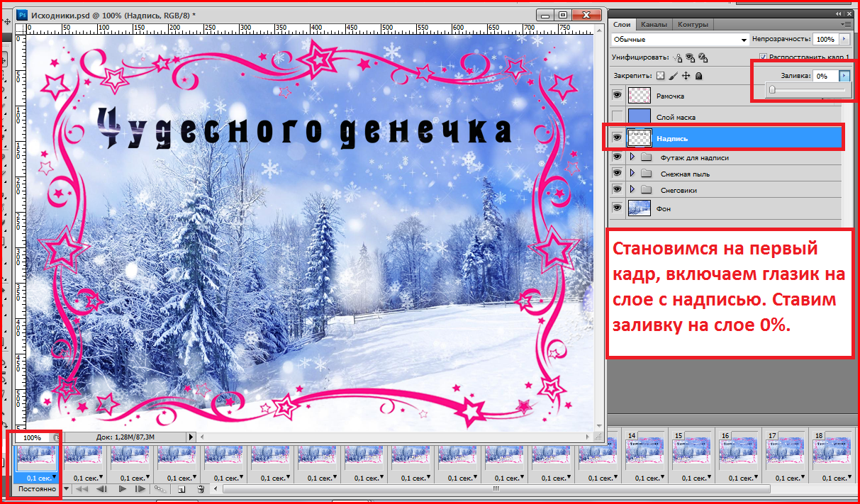This screenshot has height=504, width=860.
Task: Select the Фон layer name
Action: [664, 209]
